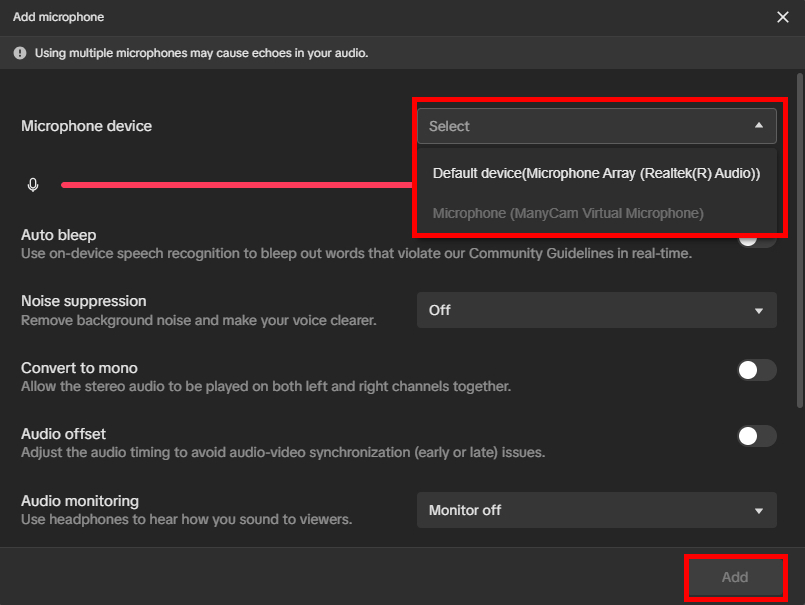This screenshot has height=605, width=805.
Task: Click the Microphone device dropdown arrow
Action: [758, 126]
